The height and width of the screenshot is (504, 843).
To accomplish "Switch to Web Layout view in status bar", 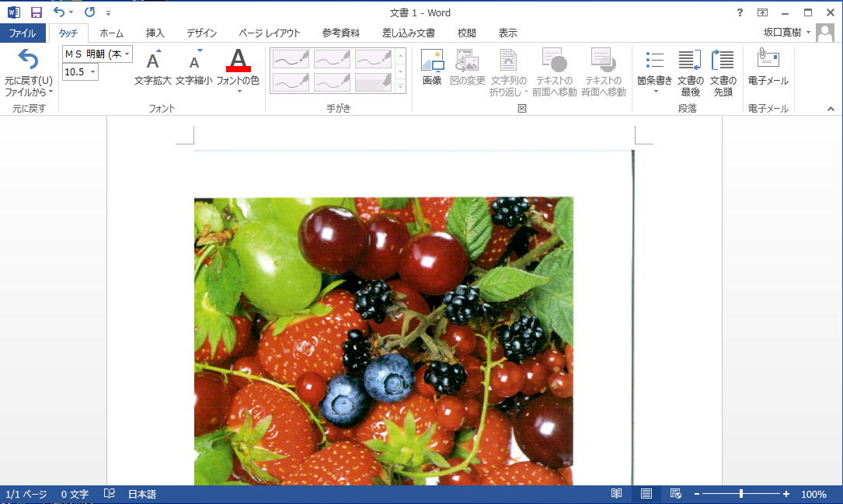I will tap(675, 494).
